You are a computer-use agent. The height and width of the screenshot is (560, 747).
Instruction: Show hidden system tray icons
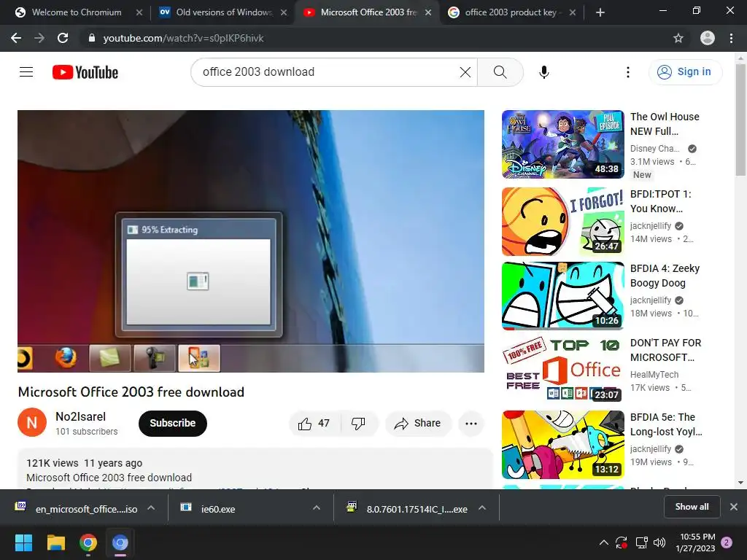(603, 542)
